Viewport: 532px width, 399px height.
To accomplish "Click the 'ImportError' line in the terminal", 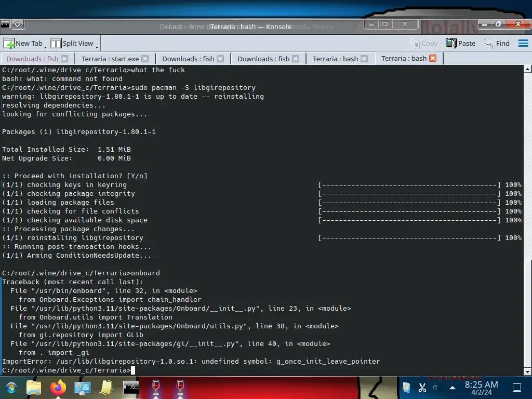I will pyautogui.click(x=191, y=362).
